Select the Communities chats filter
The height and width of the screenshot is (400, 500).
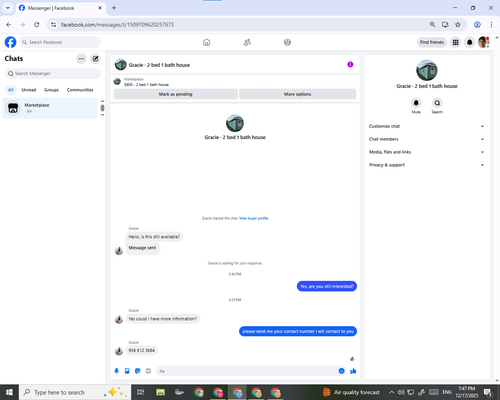tap(80, 90)
